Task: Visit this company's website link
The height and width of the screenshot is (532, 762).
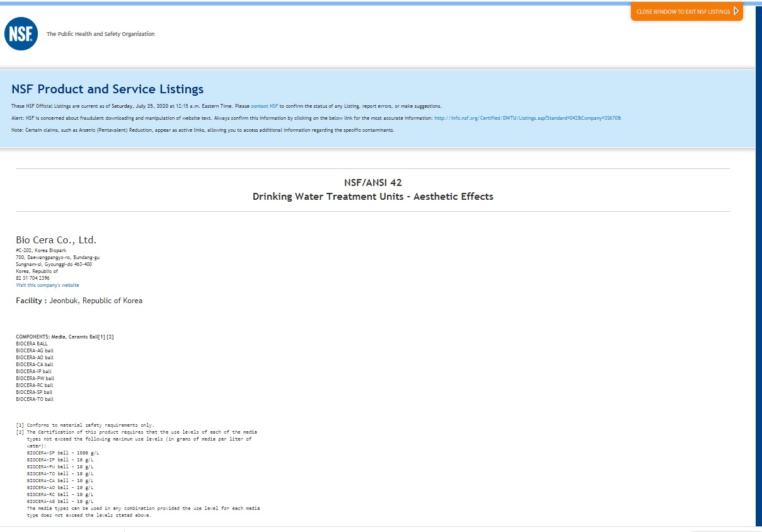Action: (47, 285)
